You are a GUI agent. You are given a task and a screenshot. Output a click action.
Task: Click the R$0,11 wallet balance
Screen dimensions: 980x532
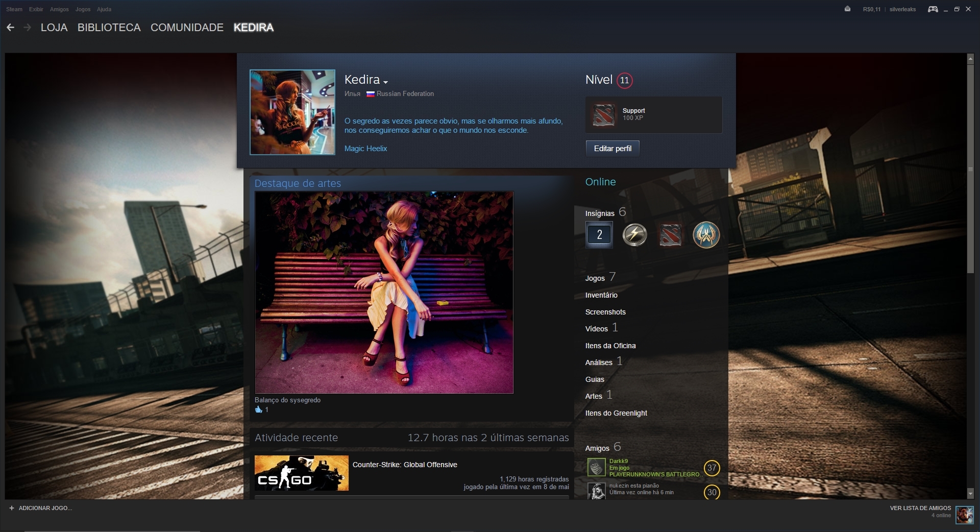point(872,9)
